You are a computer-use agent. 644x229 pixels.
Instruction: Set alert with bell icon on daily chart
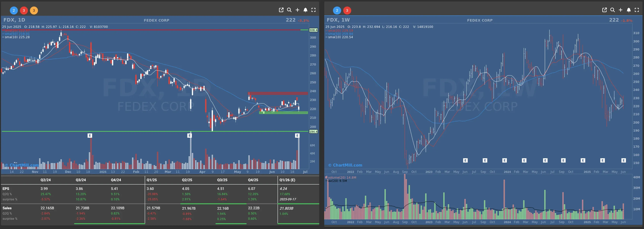(x=305, y=10)
